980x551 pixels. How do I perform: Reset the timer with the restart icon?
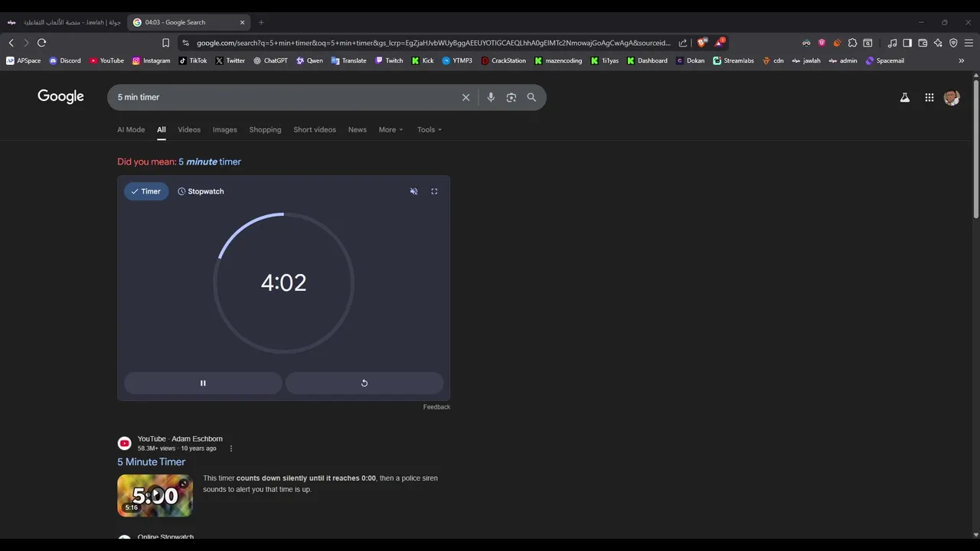pos(364,383)
